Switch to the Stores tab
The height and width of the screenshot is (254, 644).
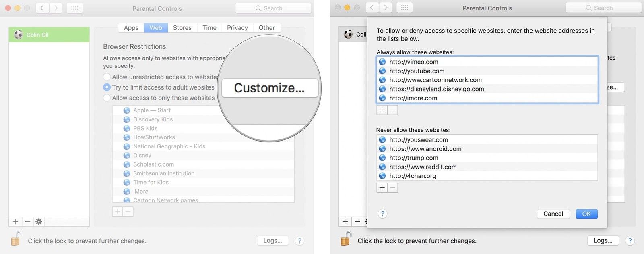pos(182,28)
